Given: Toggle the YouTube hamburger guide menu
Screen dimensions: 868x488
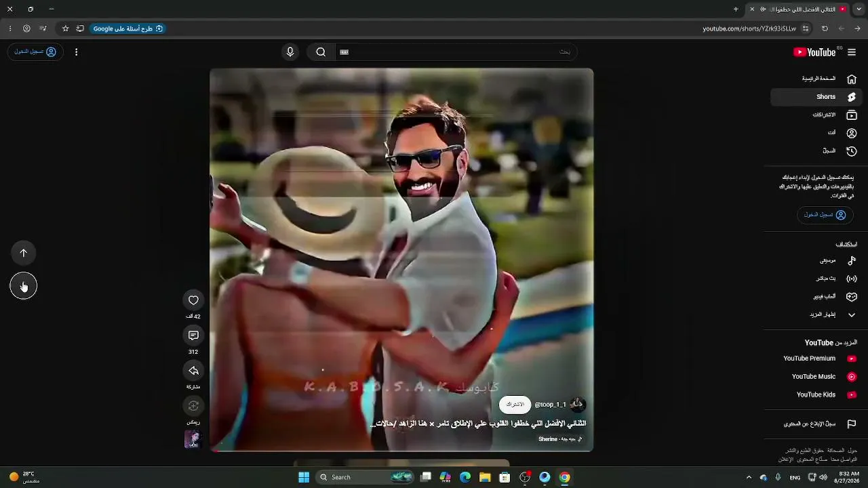Looking at the screenshot, I should tap(852, 52).
